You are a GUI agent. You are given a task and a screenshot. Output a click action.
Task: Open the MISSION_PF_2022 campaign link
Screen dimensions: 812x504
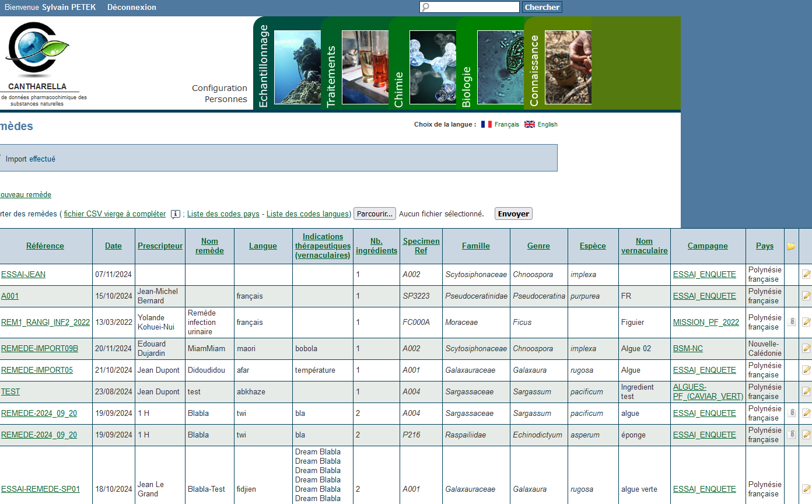pyautogui.click(x=706, y=322)
